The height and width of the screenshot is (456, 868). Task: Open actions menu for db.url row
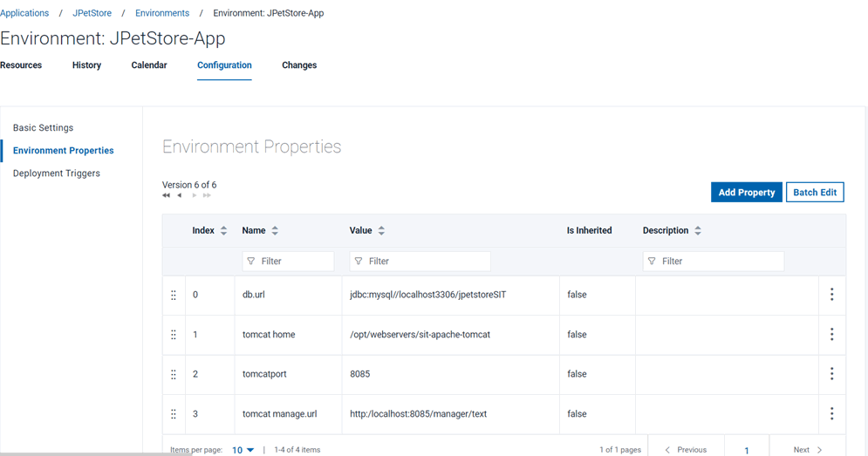tap(831, 295)
